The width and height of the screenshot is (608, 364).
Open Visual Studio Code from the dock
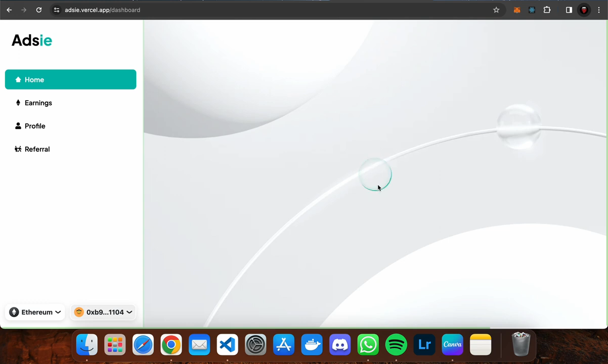coord(227,345)
